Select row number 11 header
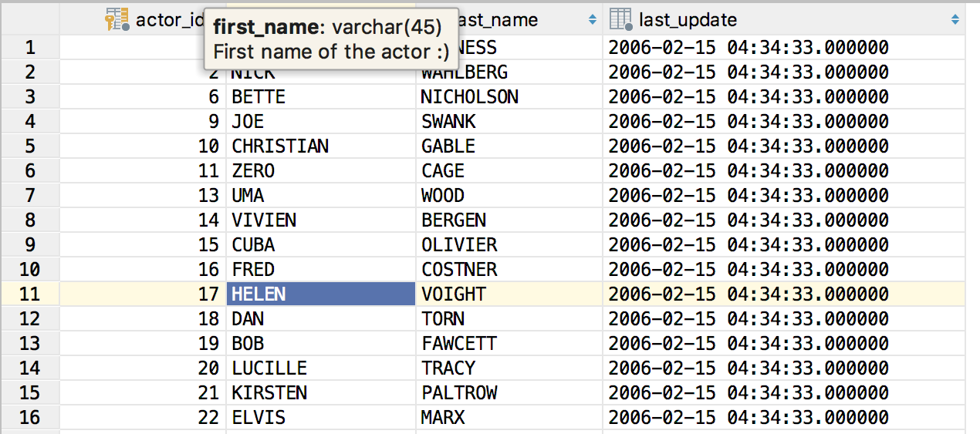 pos(30,294)
